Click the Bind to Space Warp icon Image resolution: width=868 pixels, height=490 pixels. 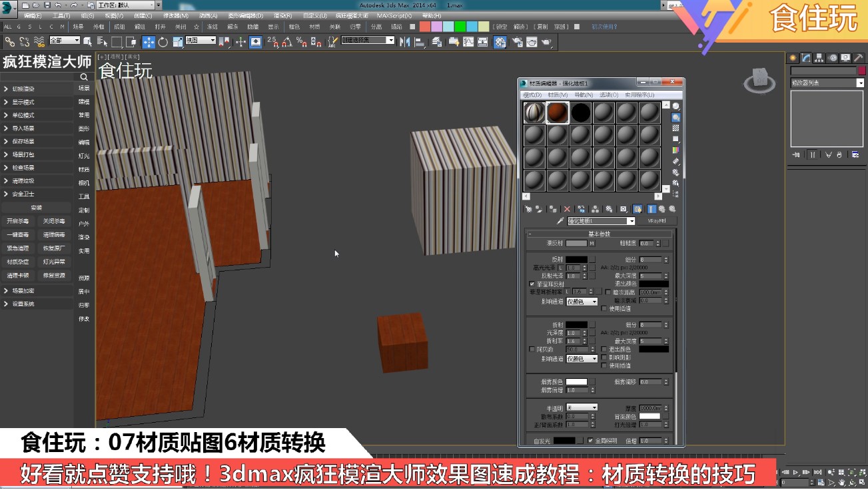tap(39, 42)
